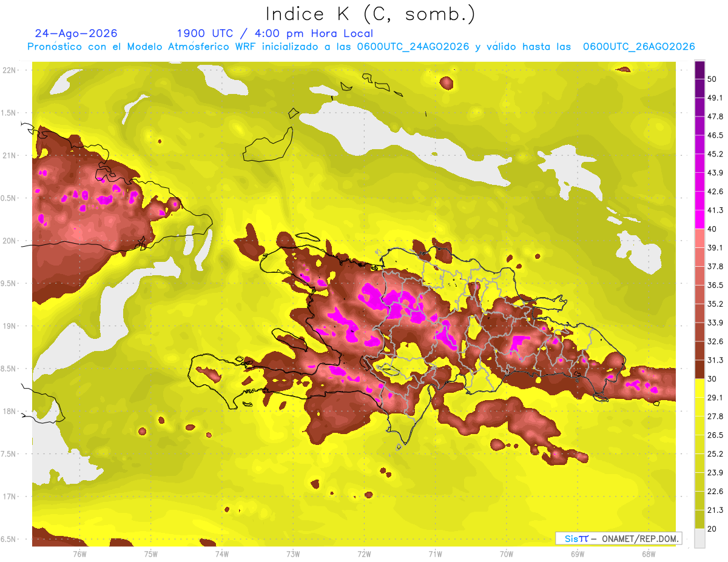Click '1900 UTC / 4:00 pm Hora Local'
This screenshot has height=562, width=728.
coord(275,33)
